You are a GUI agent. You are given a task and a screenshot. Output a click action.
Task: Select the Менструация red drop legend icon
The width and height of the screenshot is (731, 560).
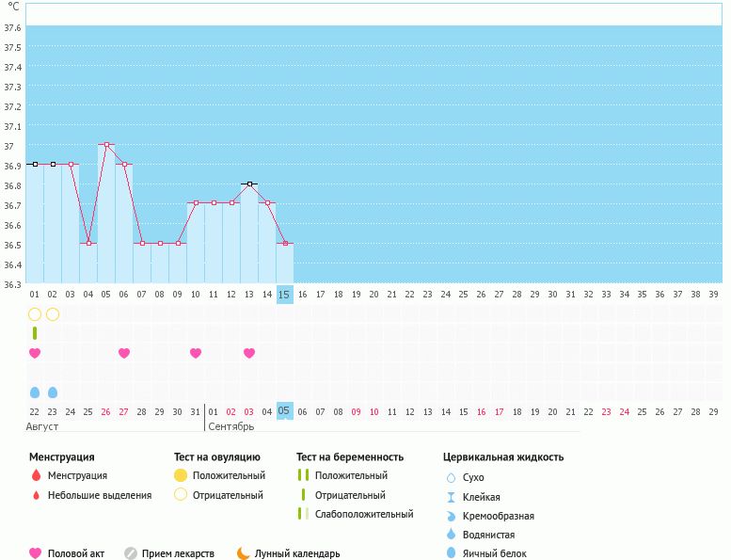coord(36,475)
